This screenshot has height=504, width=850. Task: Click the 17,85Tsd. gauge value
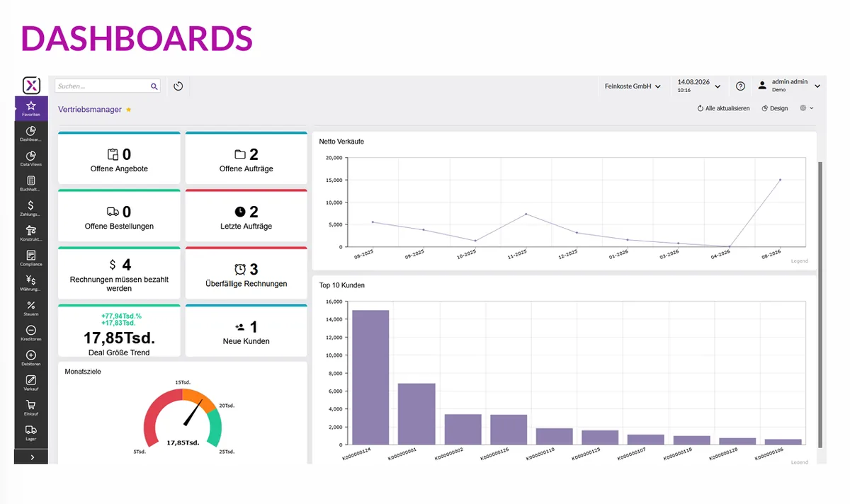(x=183, y=442)
